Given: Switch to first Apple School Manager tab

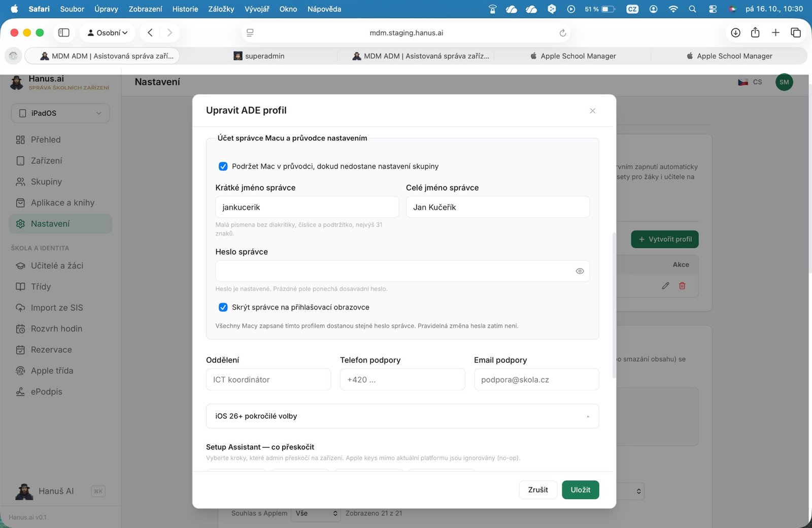Looking at the screenshot, I should click(x=573, y=56).
